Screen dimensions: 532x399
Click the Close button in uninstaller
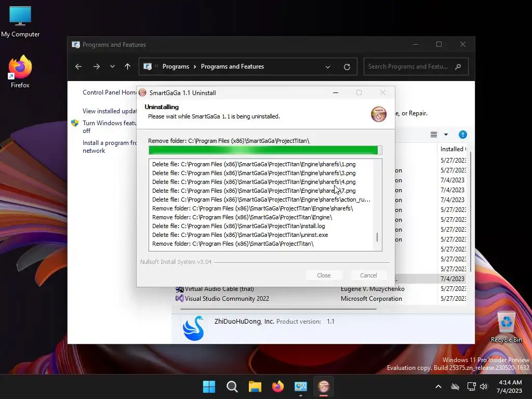coord(324,275)
